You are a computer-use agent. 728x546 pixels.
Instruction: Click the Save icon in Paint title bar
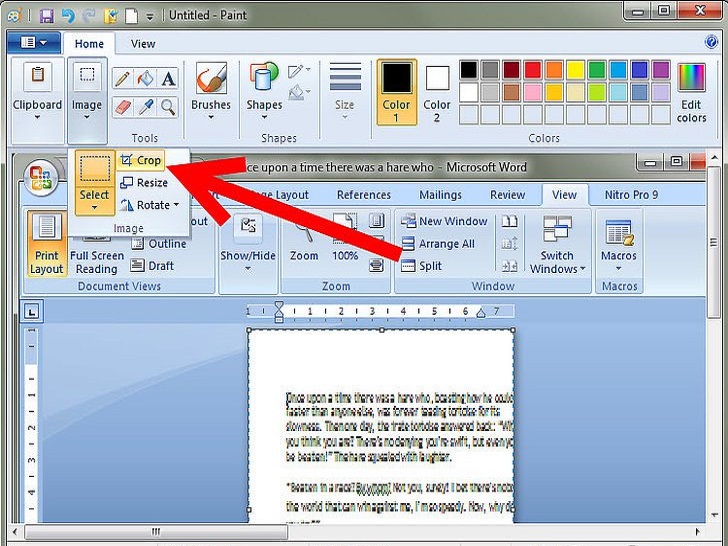click(x=46, y=16)
